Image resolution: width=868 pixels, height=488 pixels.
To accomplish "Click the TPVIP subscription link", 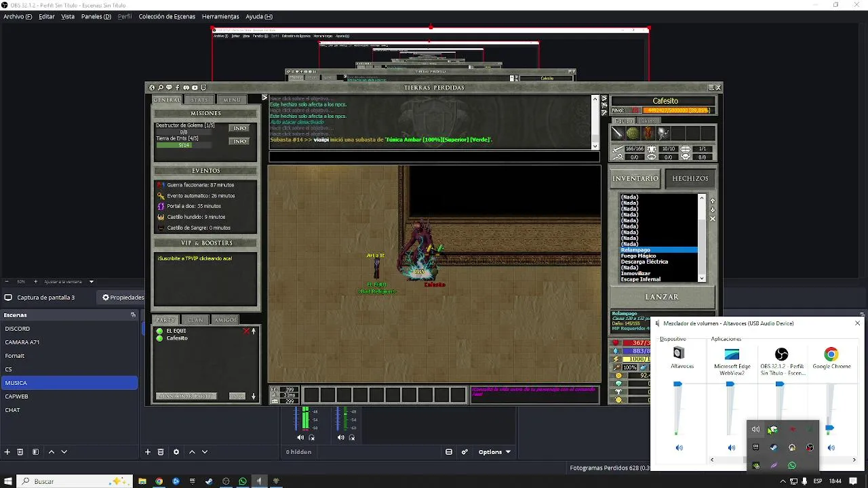I will pyautogui.click(x=195, y=258).
